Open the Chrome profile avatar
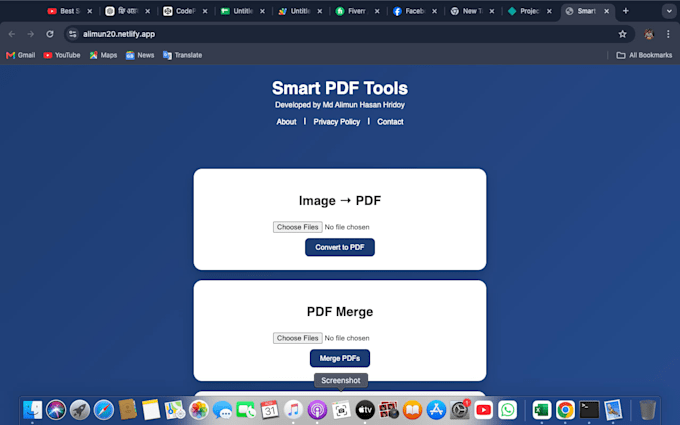This screenshot has width=680, height=425. 649,34
